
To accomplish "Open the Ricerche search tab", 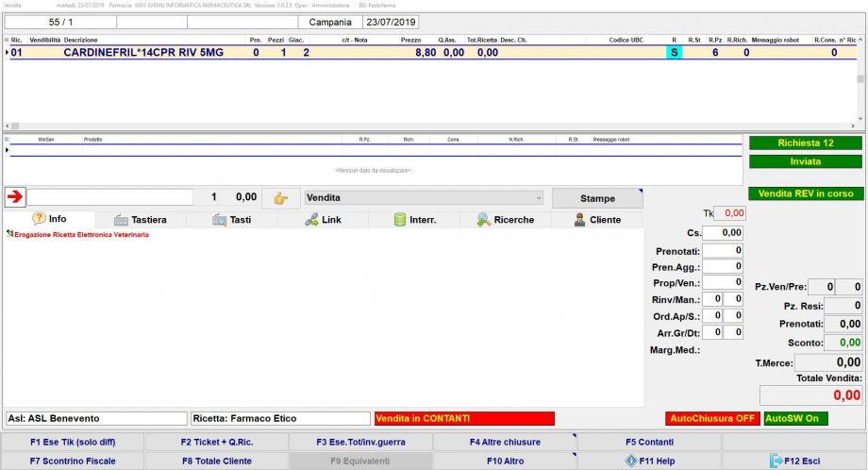I will 505,220.
